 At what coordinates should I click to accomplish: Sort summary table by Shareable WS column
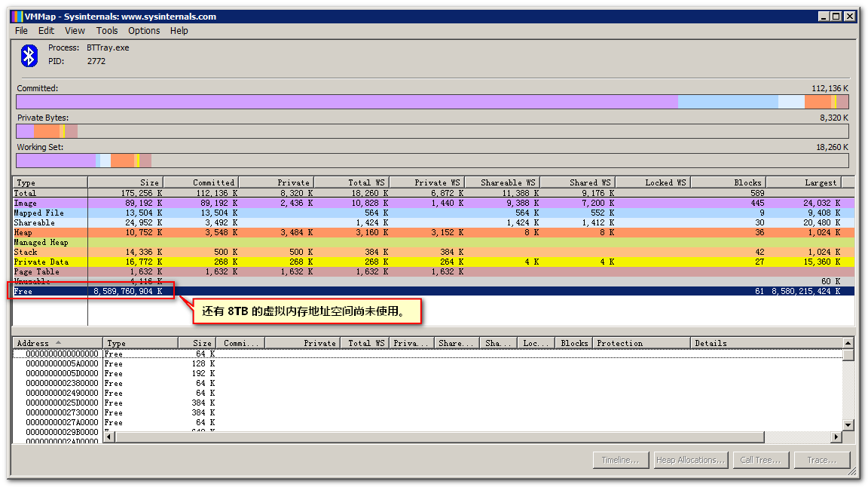click(x=502, y=182)
